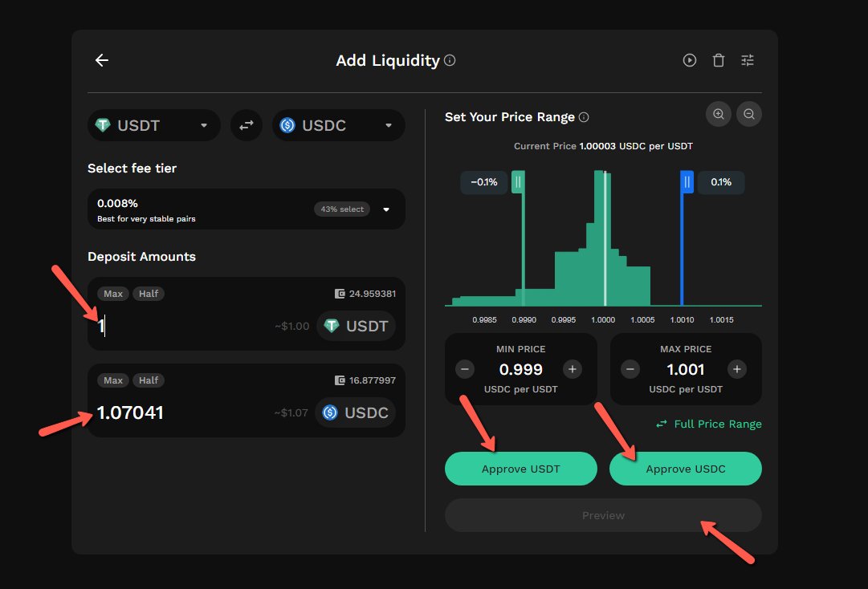Image resolution: width=868 pixels, height=589 pixels.
Task: Click Max for the USDC deposit
Action: pos(113,380)
